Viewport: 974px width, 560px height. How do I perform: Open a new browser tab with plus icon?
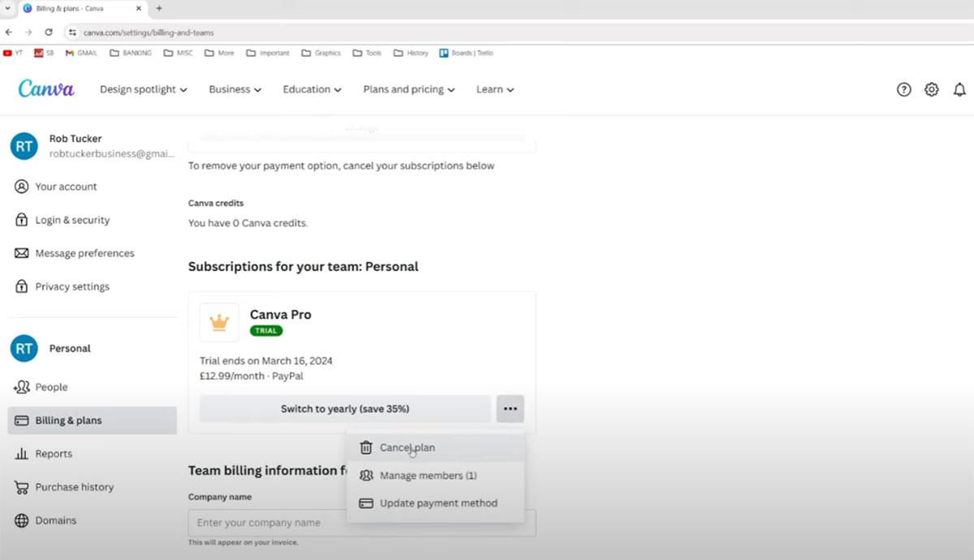pyautogui.click(x=158, y=8)
